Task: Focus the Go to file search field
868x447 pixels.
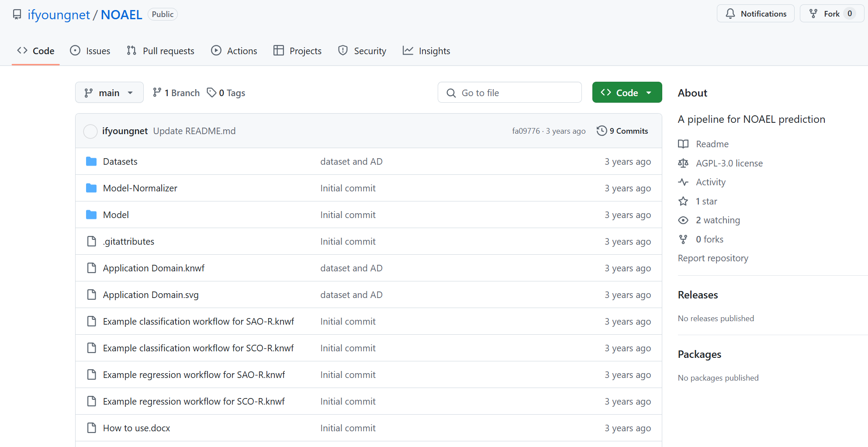Action: [509, 93]
